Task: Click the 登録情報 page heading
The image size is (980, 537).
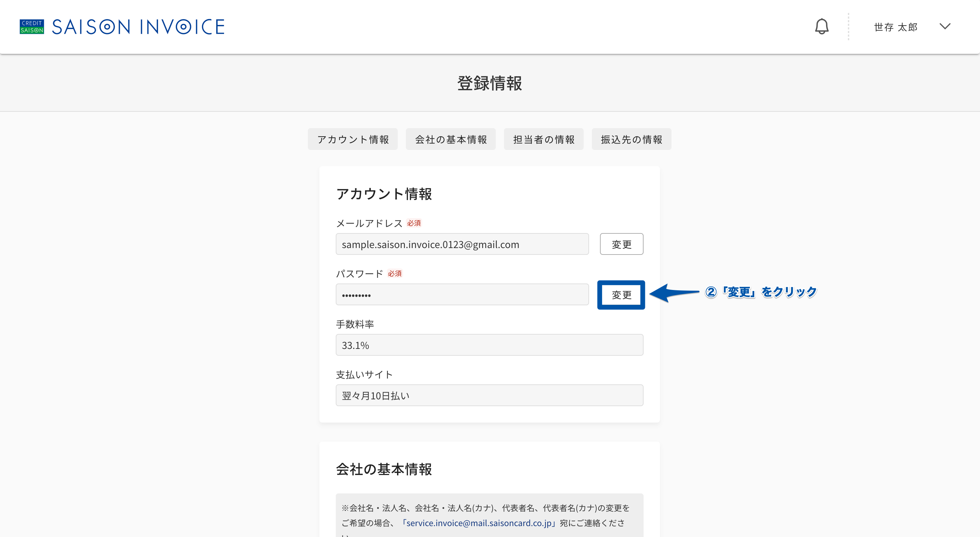Action: [490, 83]
